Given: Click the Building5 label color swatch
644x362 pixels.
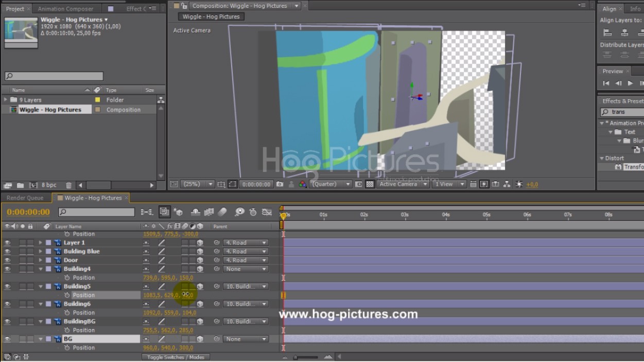Looking at the screenshot, I should 48,286.
